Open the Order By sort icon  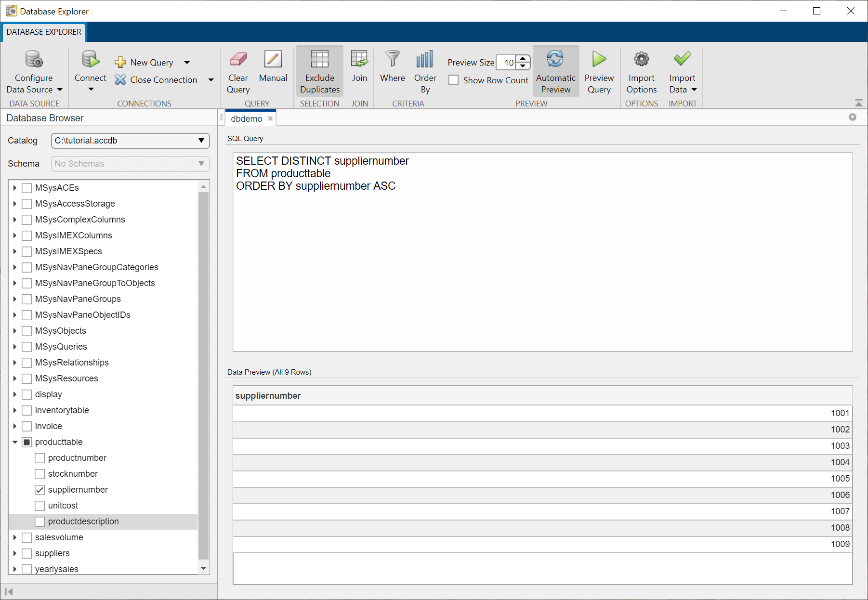pyautogui.click(x=425, y=60)
